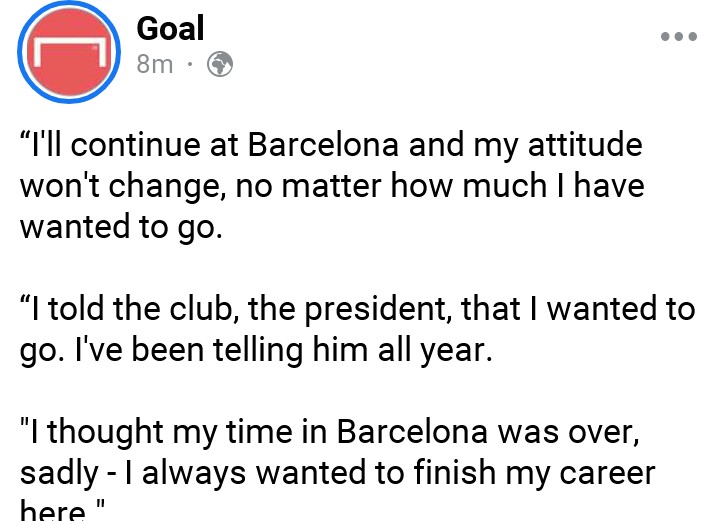Open the three-dot post options menu
This screenshot has width=720, height=521.
click(x=678, y=36)
